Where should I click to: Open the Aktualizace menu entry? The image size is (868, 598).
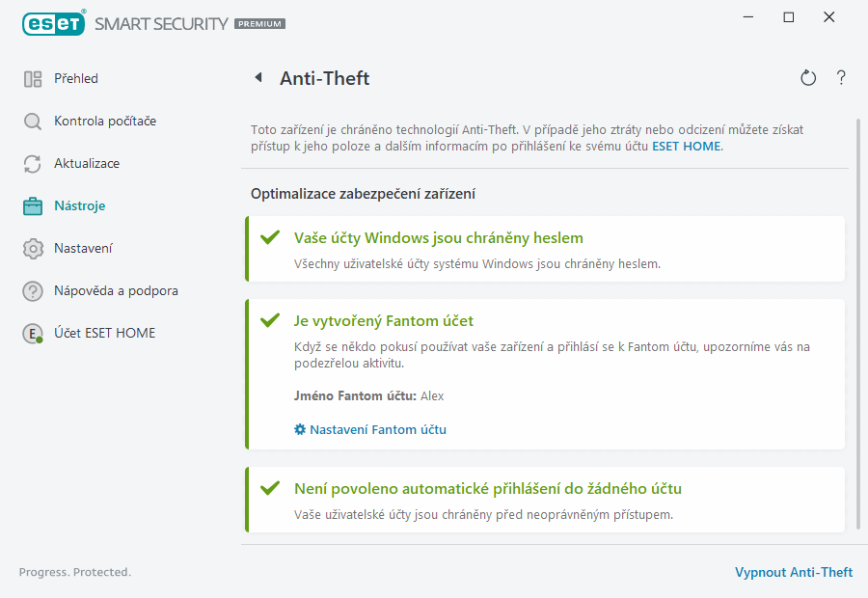point(87,164)
